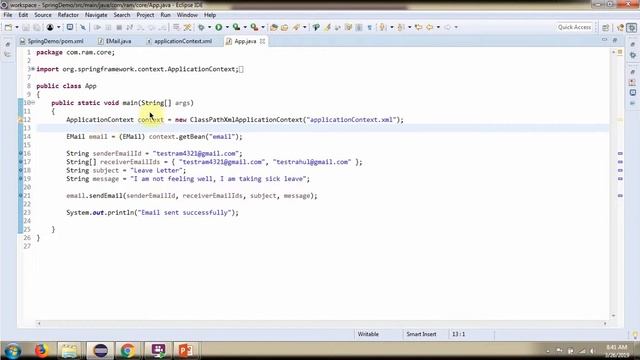640x360 pixels.
Task: Click the horizontal scrollbar right arrow
Action: coord(605,323)
